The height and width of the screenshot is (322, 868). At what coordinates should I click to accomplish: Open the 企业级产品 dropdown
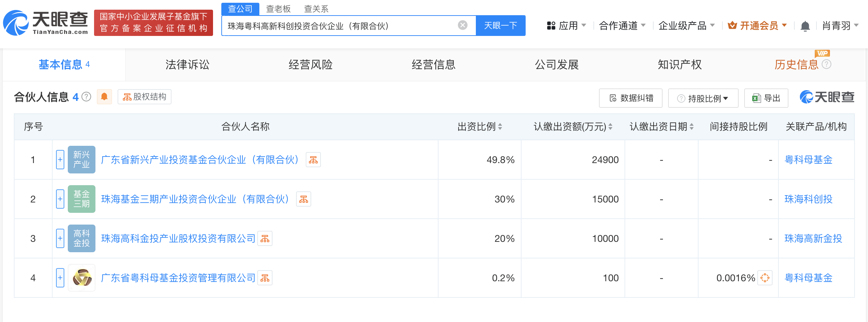(x=686, y=26)
